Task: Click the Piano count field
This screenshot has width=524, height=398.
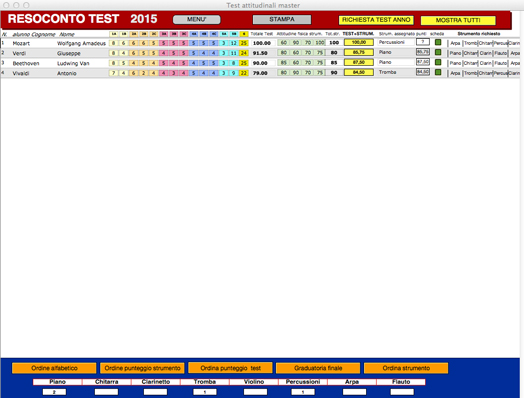Action: pyautogui.click(x=54, y=392)
